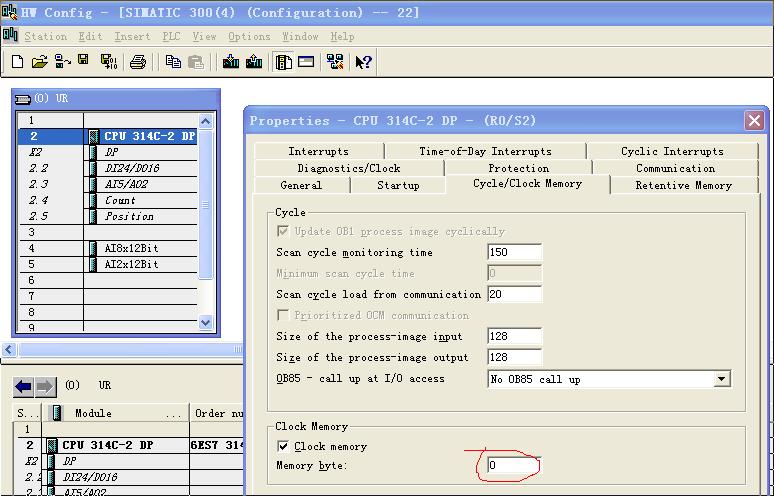Go back using the blue left arrow
This screenshot has width=774, height=496.
tap(23, 386)
